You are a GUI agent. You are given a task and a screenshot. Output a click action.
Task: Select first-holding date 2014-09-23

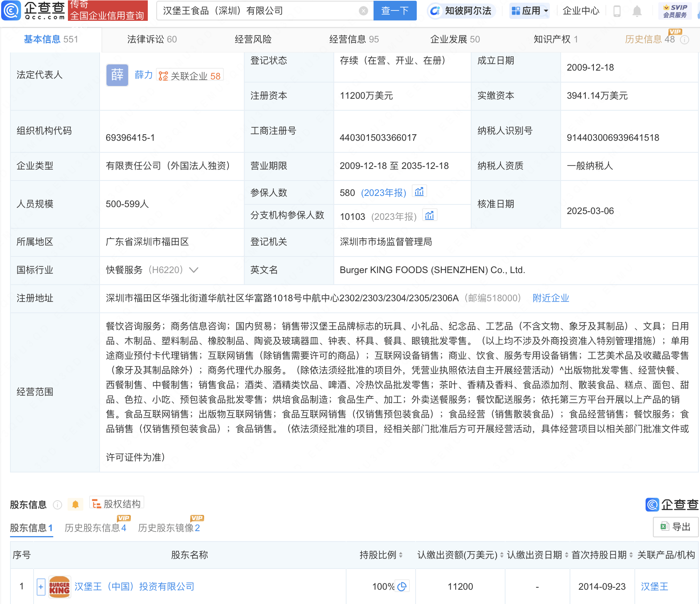click(602, 587)
